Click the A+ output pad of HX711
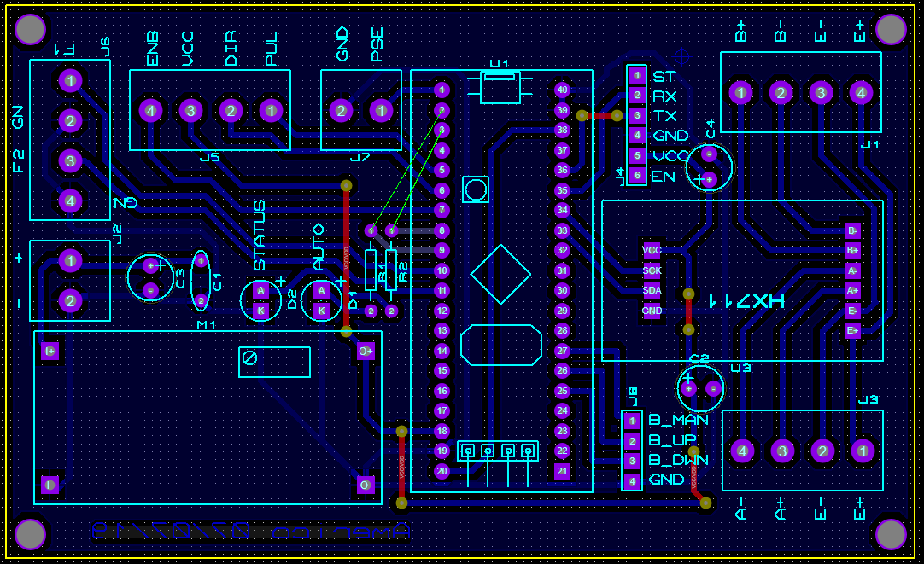Image resolution: width=924 pixels, height=564 pixels. pos(853,290)
